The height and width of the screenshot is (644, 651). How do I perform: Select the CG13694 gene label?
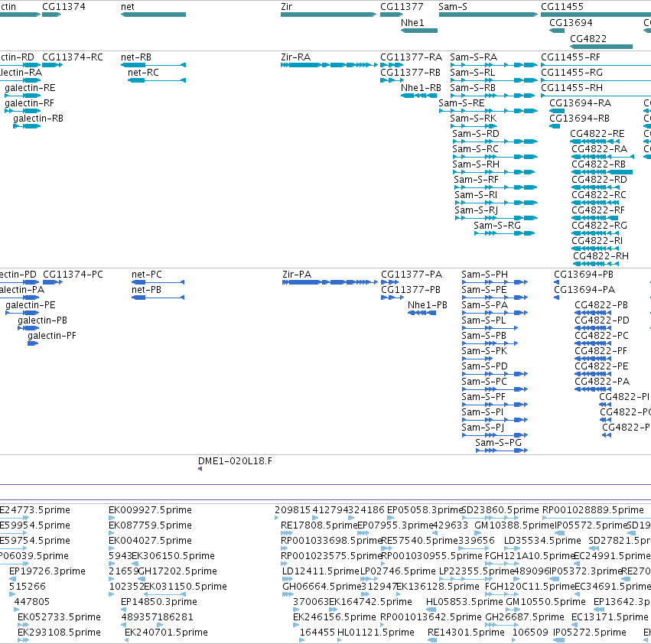coord(571,23)
